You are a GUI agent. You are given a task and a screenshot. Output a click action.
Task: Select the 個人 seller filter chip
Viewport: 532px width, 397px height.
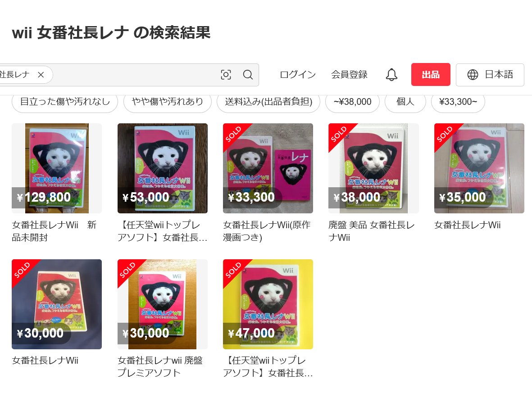(x=405, y=102)
